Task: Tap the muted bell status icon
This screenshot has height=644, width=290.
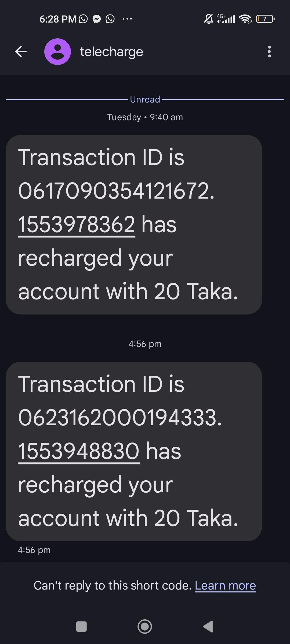Action: (209, 19)
